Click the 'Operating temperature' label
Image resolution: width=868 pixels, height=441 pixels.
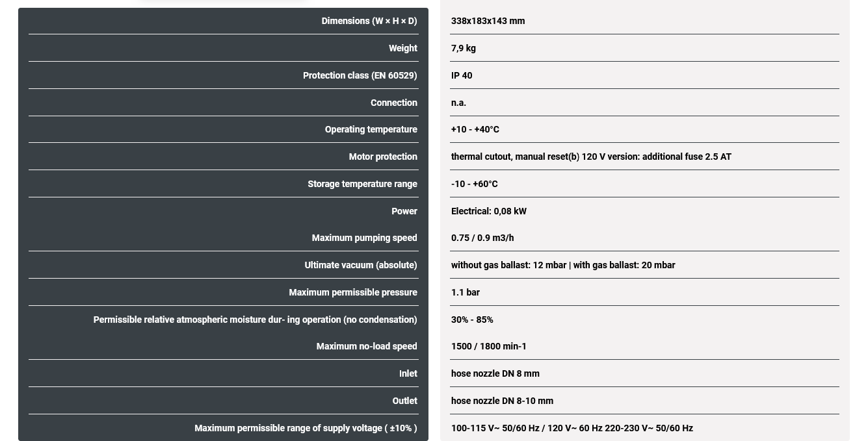coord(371,129)
